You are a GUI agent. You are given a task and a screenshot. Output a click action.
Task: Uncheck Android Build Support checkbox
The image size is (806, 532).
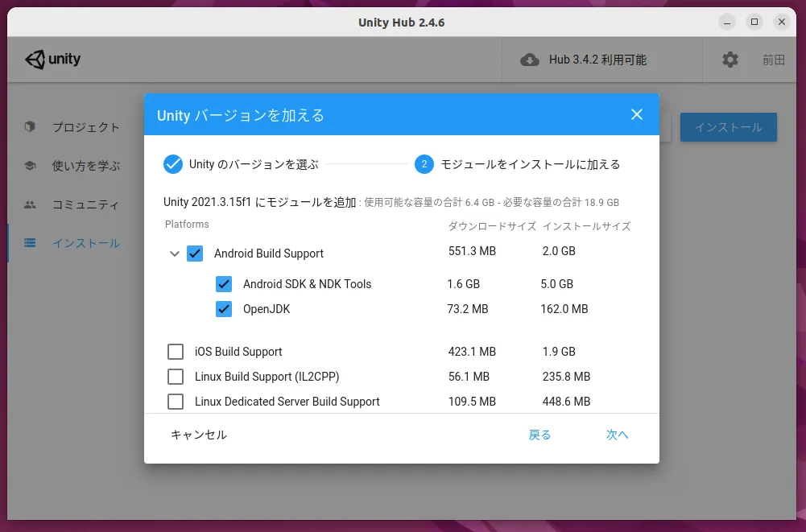(x=195, y=254)
